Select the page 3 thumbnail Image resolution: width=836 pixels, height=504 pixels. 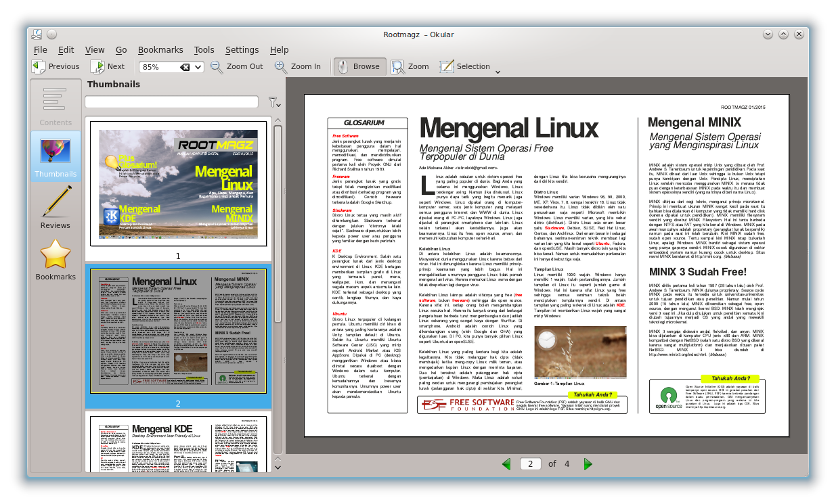(x=178, y=443)
